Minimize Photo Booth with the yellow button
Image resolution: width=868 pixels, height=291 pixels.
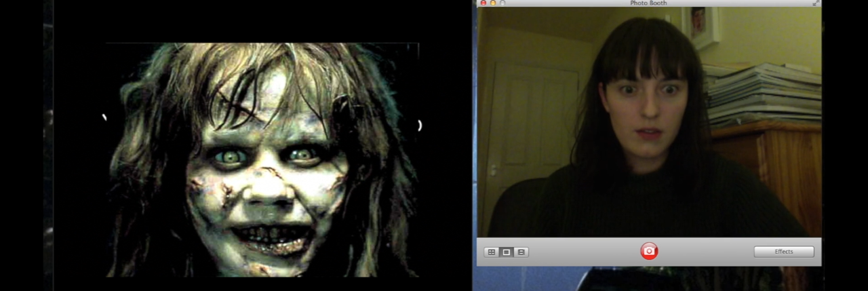click(493, 3)
